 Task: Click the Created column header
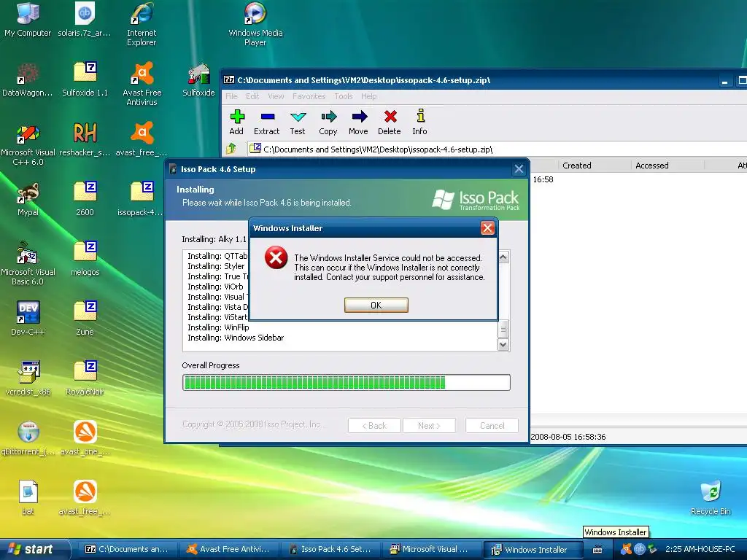[594, 166]
